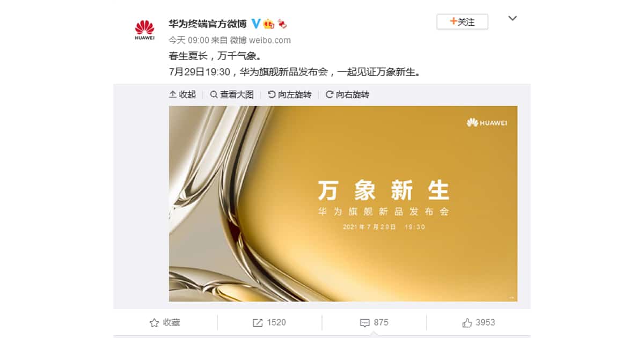
Task: Click the blue V verified badge
Action: click(256, 24)
